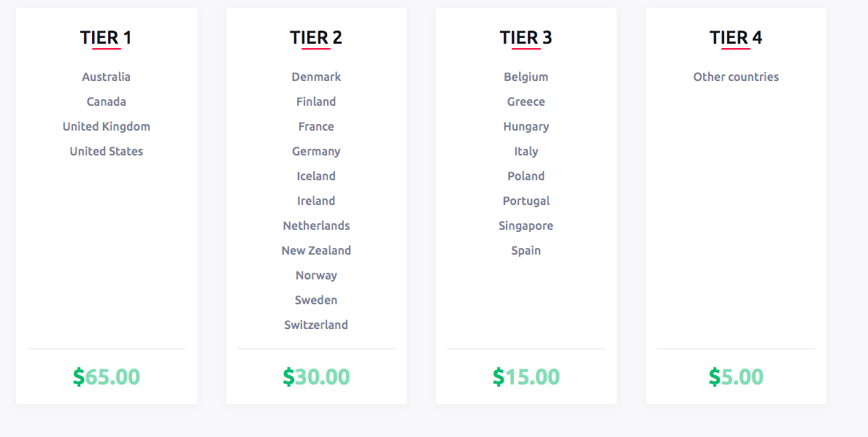Click the Singapore entry
Viewport: 868px width, 437px height.
[x=526, y=225]
